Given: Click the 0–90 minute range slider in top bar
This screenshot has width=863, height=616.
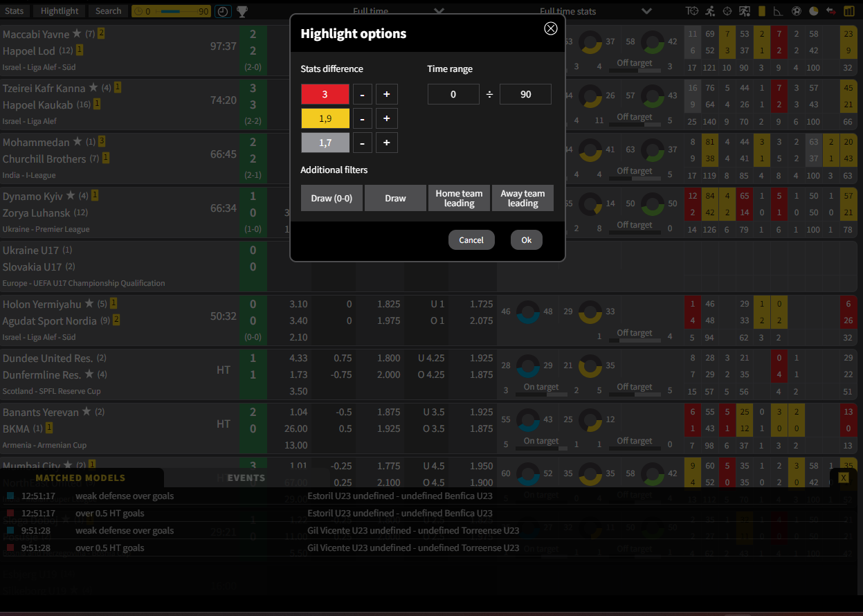Looking at the screenshot, I should click(x=171, y=11).
